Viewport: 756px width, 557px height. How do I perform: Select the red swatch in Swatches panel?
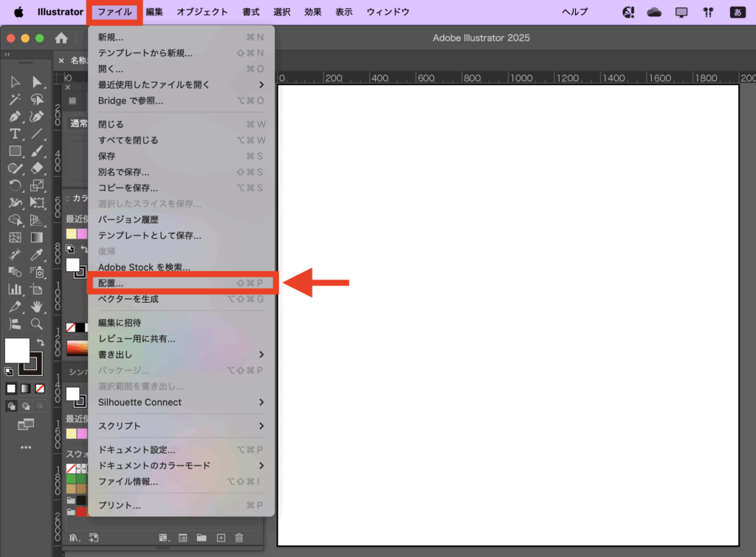tap(81, 511)
